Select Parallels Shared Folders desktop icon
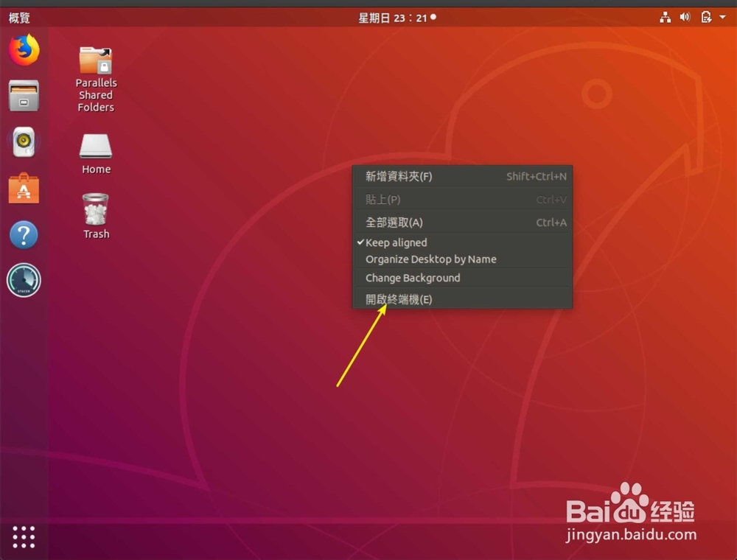The height and width of the screenshot is (560, 737). [96, 80]
